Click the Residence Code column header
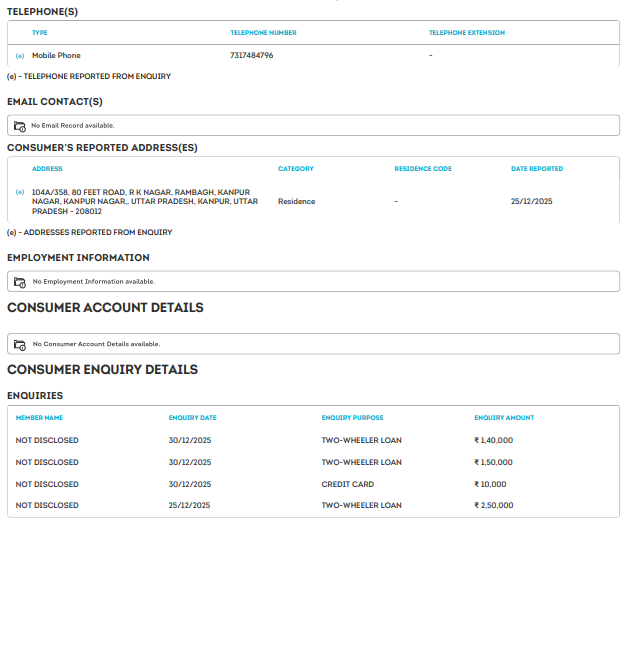This screenshot has width=635, height=670. click(423, 169)
